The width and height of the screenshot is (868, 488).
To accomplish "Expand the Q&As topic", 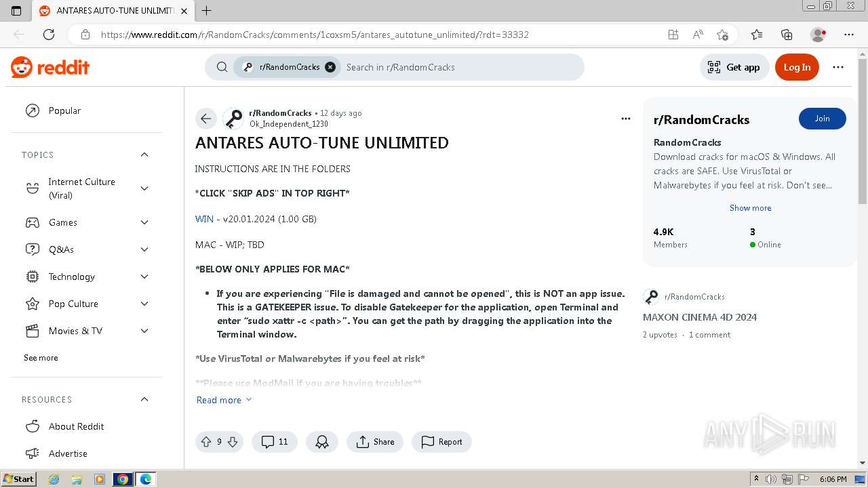I will coord(144,249).
